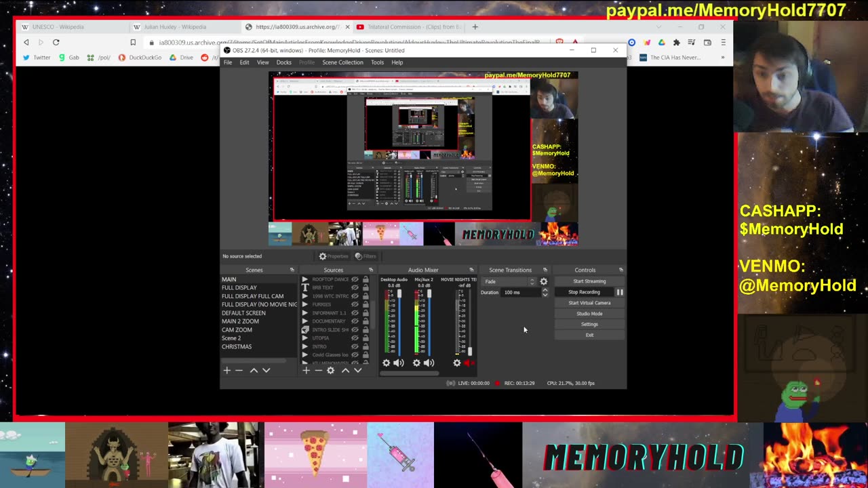Screen dimensions: 868x488
Task: Open Desktop Audio settings gear
Action: pyautogui.click(x=386, y=363)
